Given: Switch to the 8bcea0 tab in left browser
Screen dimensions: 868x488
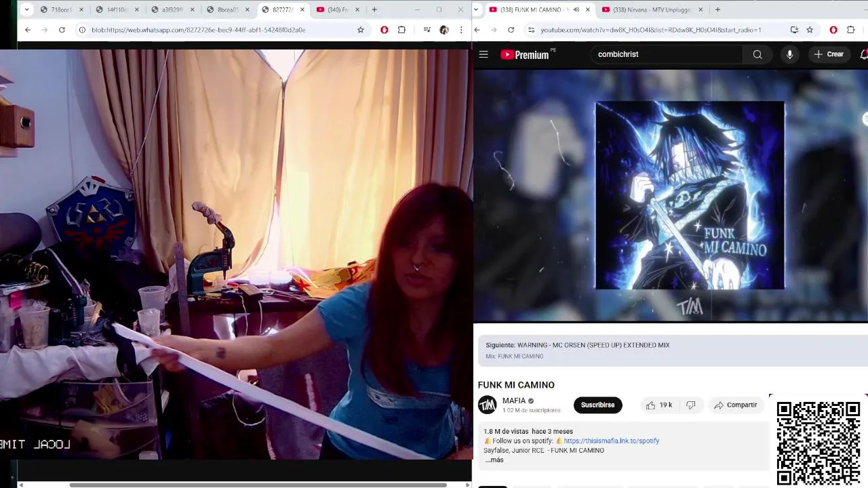Looking at the screenshot, I should [228, 9].
